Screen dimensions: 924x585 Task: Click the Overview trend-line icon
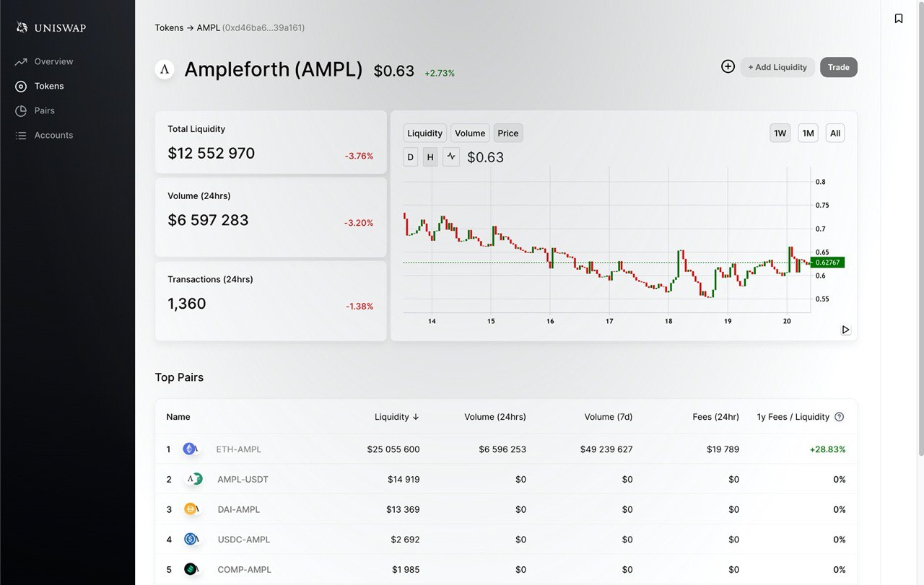tap(21, 61)
